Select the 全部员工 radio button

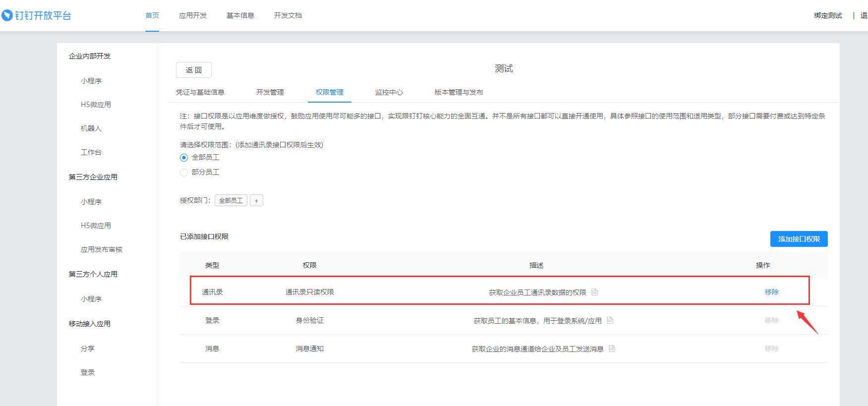click(x=184, y=158)
